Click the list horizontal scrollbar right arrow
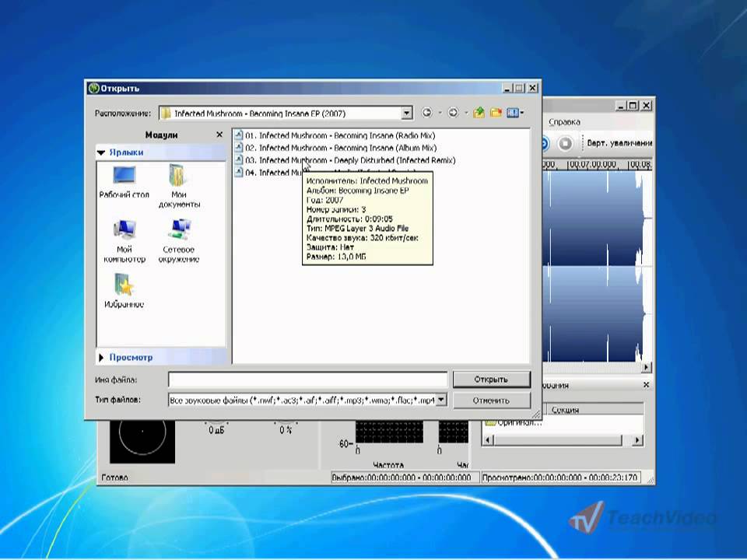 [637, 440]
